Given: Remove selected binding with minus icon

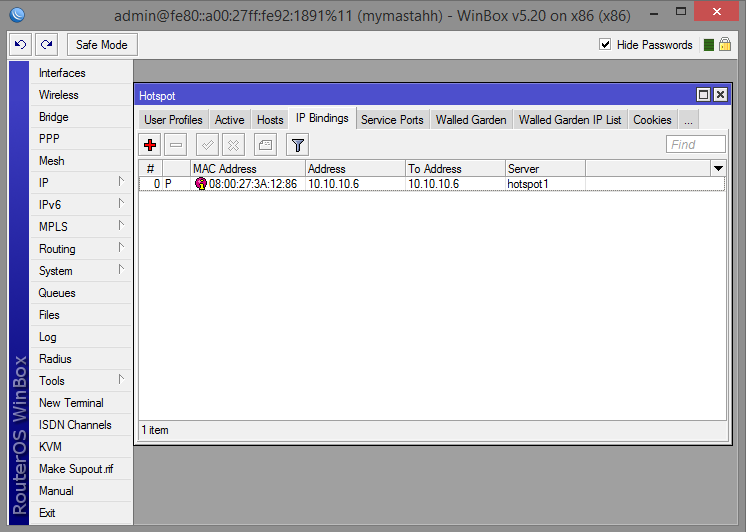Looking at the screenshot, I should pos(176,145).
